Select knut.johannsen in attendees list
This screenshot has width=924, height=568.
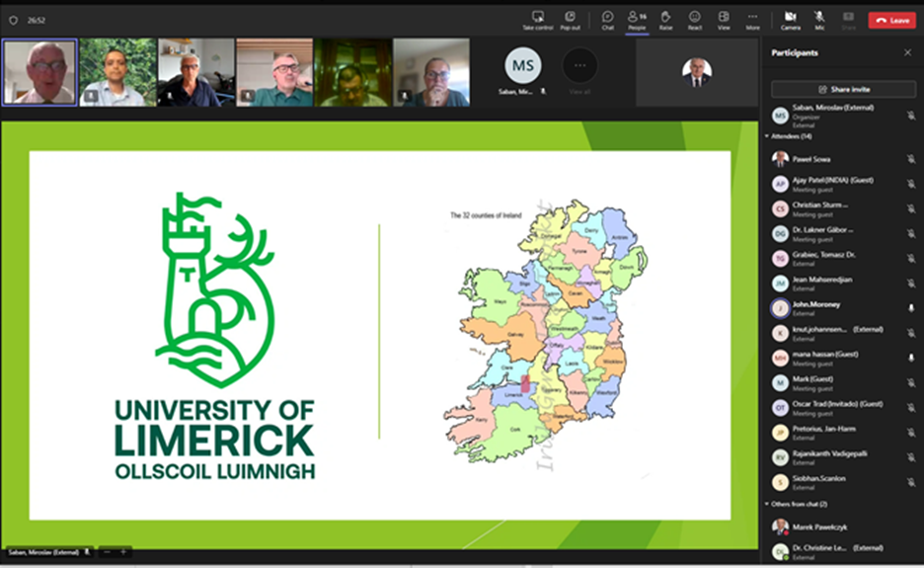843,333
